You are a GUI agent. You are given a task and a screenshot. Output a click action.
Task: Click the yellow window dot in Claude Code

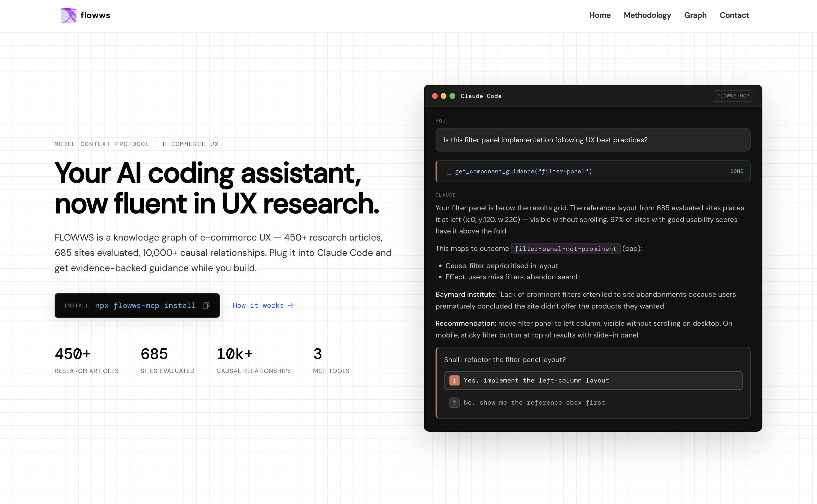coord(443,96)
